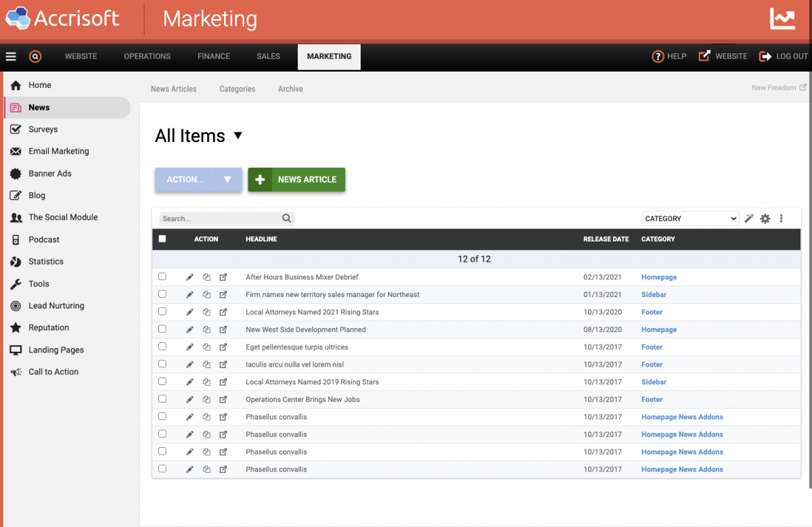Switch to the Finance top tab

214,57
